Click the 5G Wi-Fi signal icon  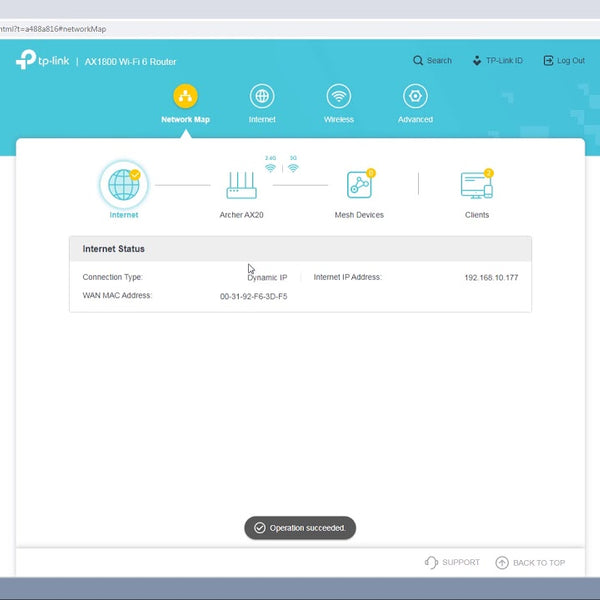coord(293,168)
